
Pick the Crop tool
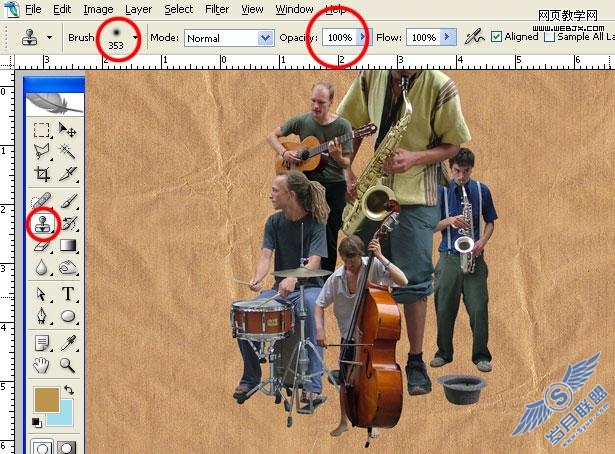[x=42, y=173]
